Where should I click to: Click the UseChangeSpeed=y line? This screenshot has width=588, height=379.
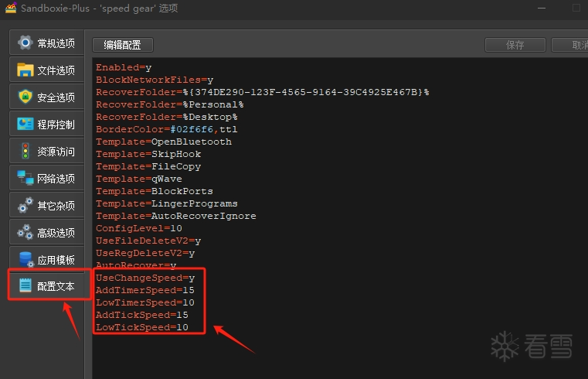pos(145,278)
